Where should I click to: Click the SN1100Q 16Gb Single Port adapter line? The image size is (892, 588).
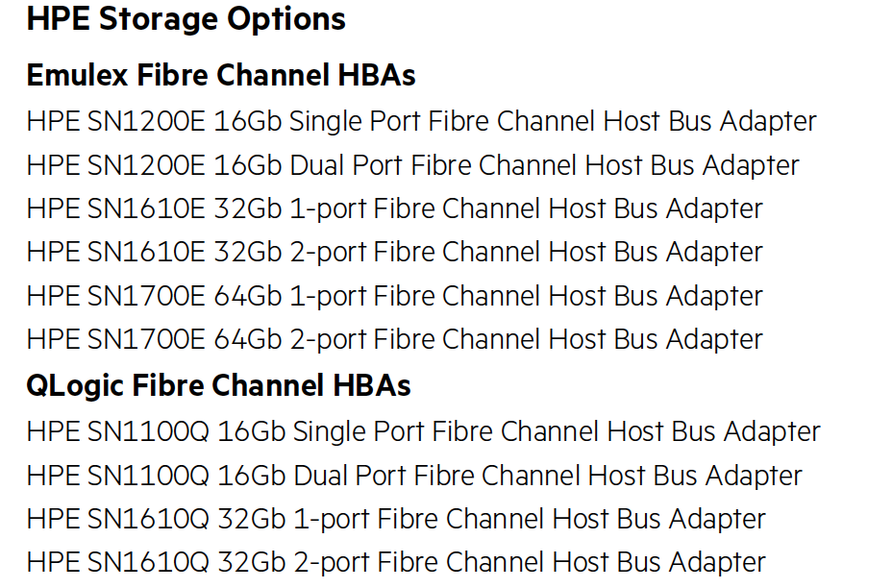424,432
